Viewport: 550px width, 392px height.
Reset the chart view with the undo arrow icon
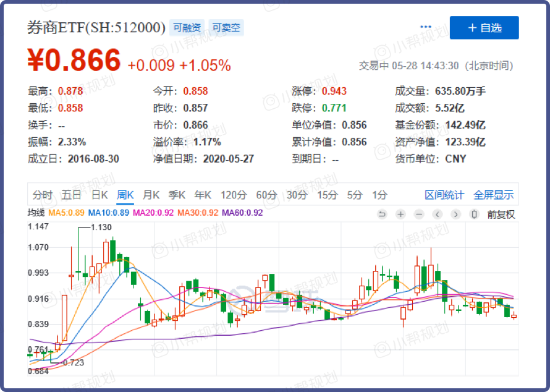382,214
